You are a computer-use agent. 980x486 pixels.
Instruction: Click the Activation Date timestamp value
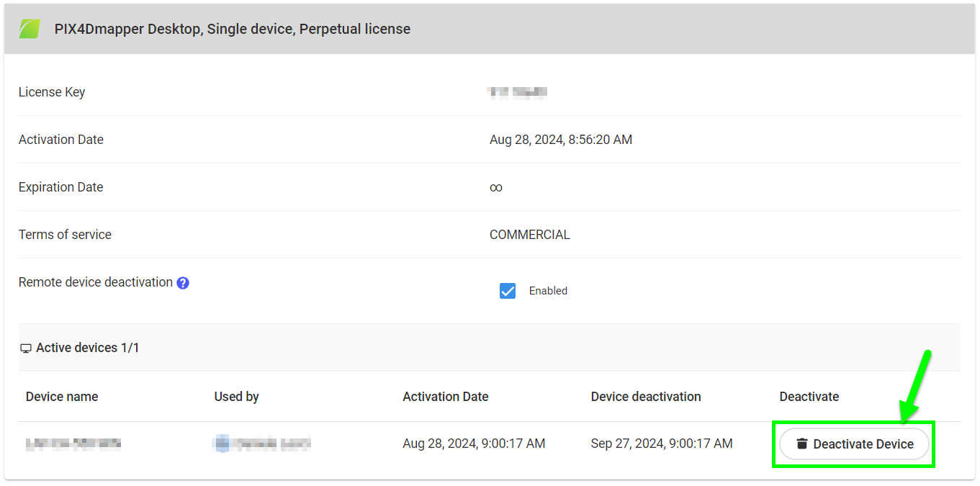point(561,139)
